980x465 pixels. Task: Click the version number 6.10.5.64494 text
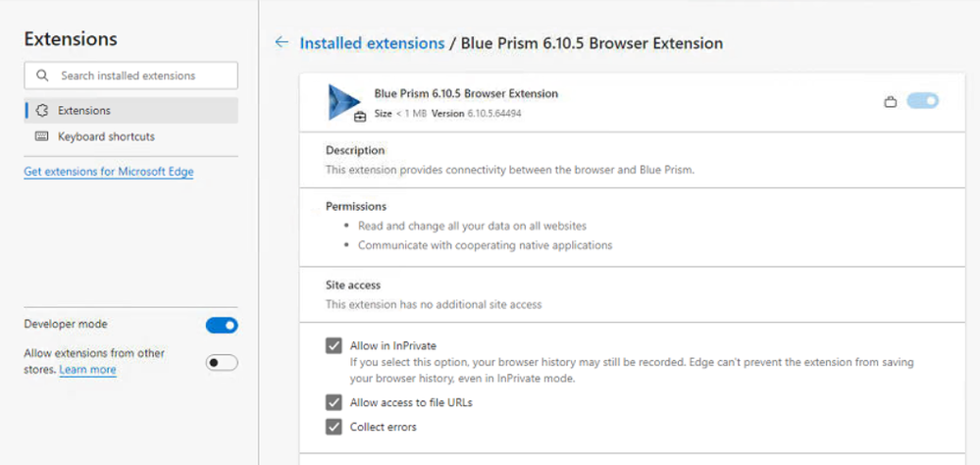click(x=490, y=114)
